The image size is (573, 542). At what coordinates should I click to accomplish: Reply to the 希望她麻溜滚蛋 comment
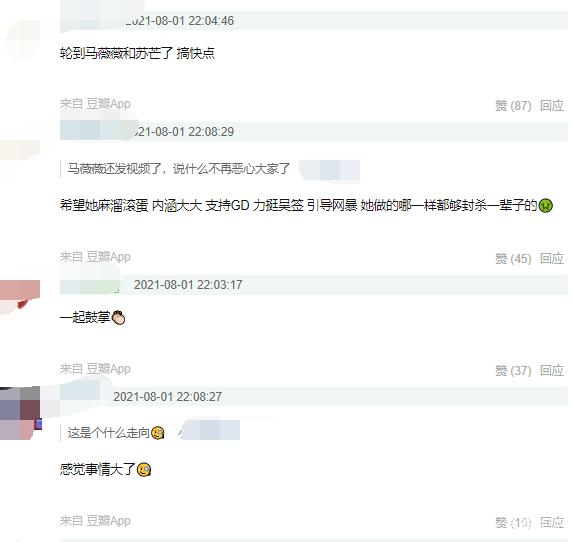(x=552, y=259)
